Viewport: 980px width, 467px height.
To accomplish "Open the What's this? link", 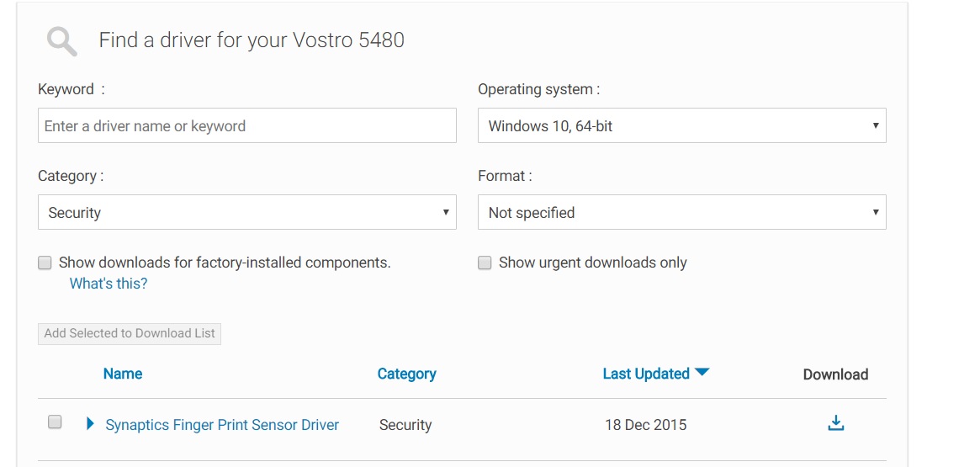I will pyautogui.click(x=109, y=284).
